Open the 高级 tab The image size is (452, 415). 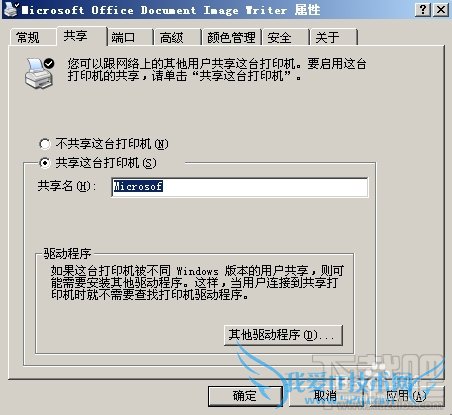178,37
